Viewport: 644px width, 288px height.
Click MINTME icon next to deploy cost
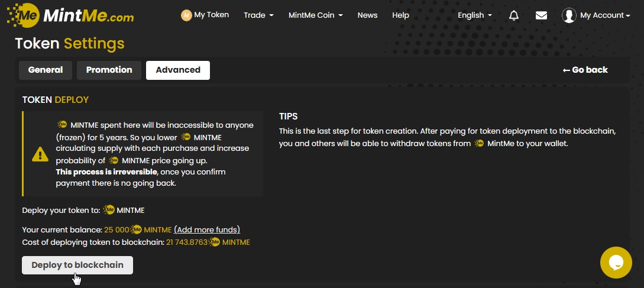pyautogui.click(x=215, y=242)
